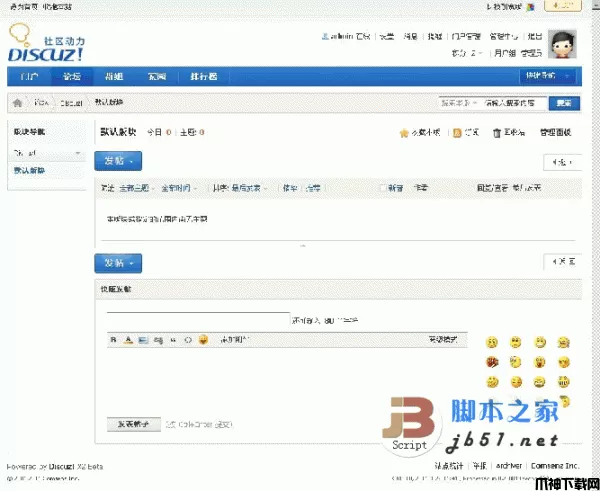Select the 论坛 tab in the navigation bar
The height and width of the screenshot is (491, 600).
pyautogui.click(x=72, y=76)
